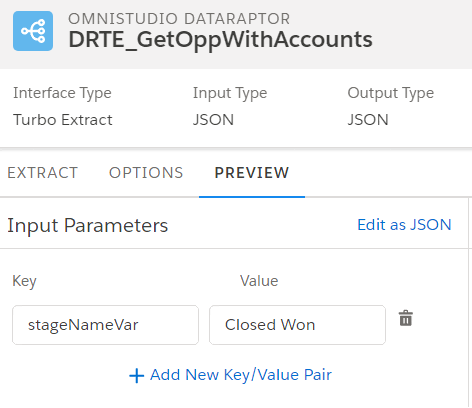The height and width of the screenshot is (408, 472).
Task: Delete the stageNameVar key/value pair
Action: (406, 318)
